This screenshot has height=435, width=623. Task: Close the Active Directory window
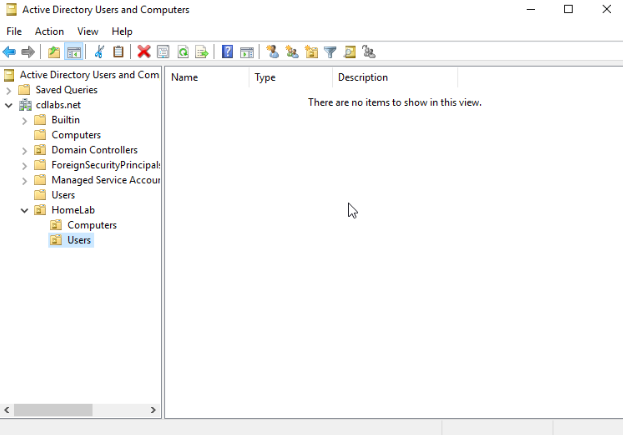606,10
